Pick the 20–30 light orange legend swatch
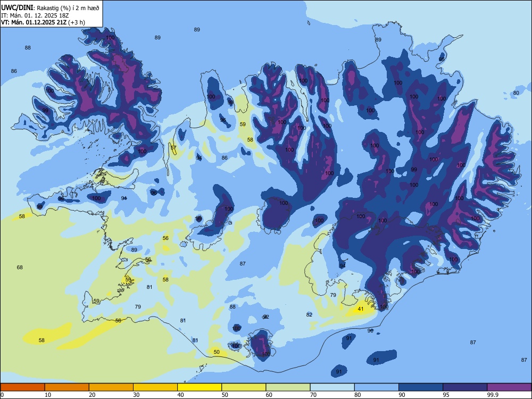 click(x=111, y=387)
